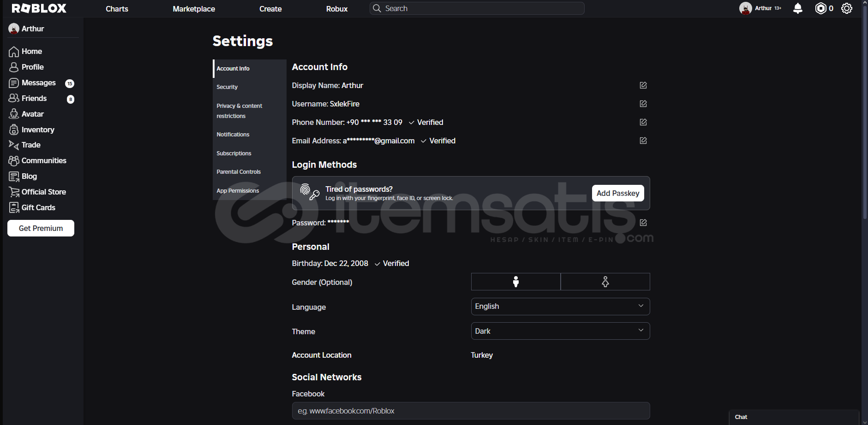Screen dimensions: 868x425
Task: Edit the Display Name via pencil icon
Action: click(x=643, y=85)
